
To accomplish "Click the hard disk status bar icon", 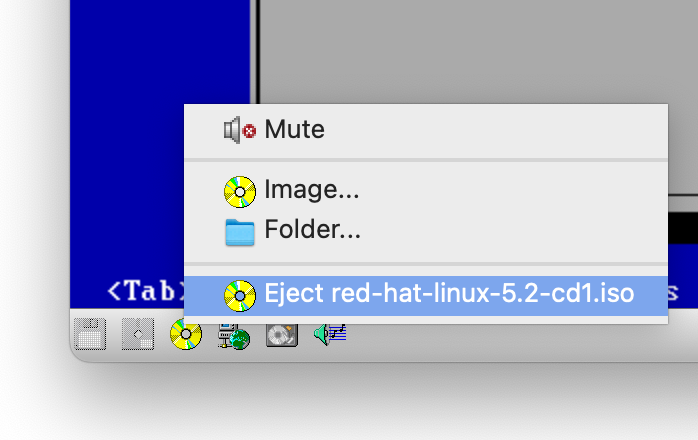I will click(282, 336).
